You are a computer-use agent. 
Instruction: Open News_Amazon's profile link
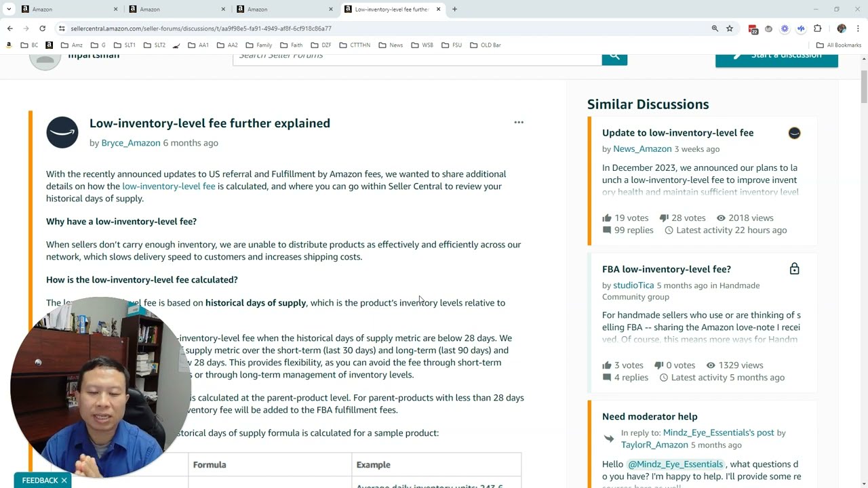click(642, 149)
